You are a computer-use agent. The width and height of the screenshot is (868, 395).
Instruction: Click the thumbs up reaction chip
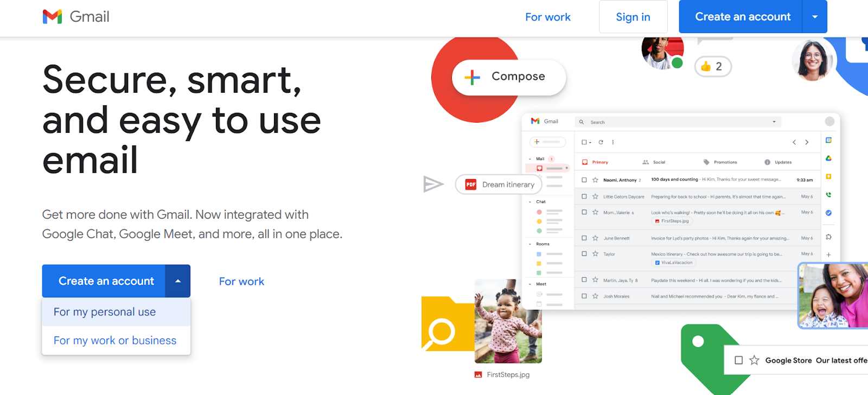[x=713, y=66]
